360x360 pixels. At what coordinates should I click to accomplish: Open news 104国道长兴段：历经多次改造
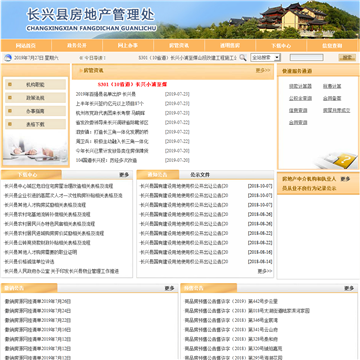click(x=106, y=160)
